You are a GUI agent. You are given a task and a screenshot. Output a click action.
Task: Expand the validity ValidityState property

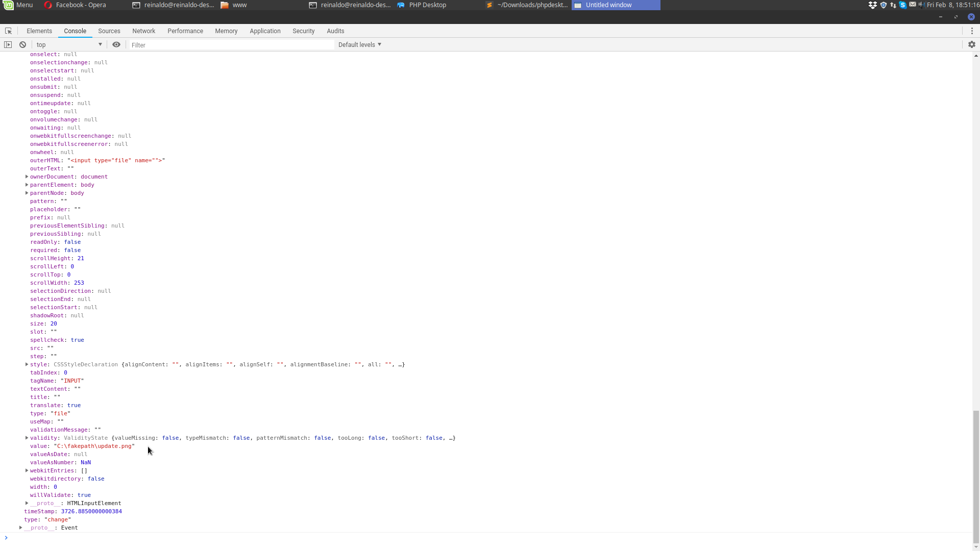tap(26, 438)
